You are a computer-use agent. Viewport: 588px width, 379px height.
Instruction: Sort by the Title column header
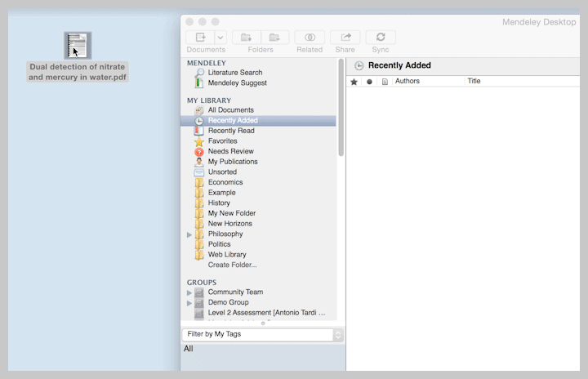pyautogui.click(x=474, y=81)
